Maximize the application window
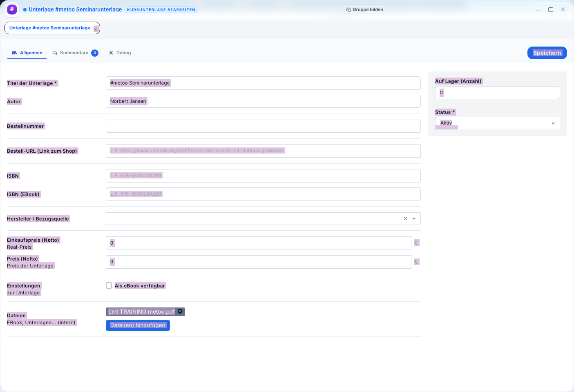This screenshot has width=574, height=392. pyautogui.click(x=550, y=10)
